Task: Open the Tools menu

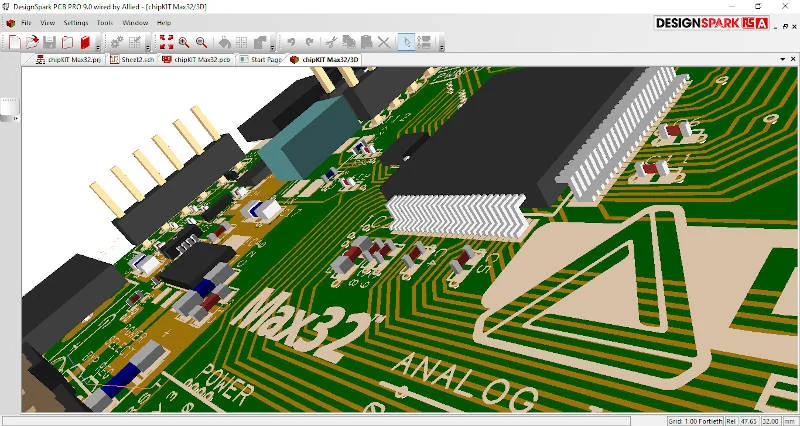Action: coord(105,23)
